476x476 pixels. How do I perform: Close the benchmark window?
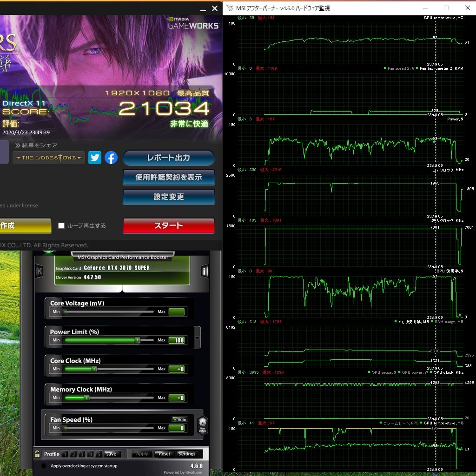click(215, 8)
